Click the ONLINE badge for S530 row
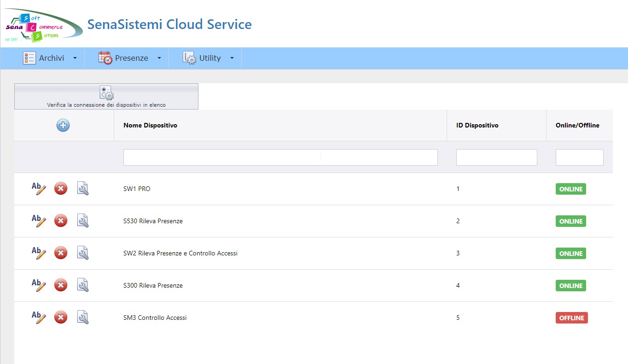The image size is (628, 364). [x=571, y=221]
